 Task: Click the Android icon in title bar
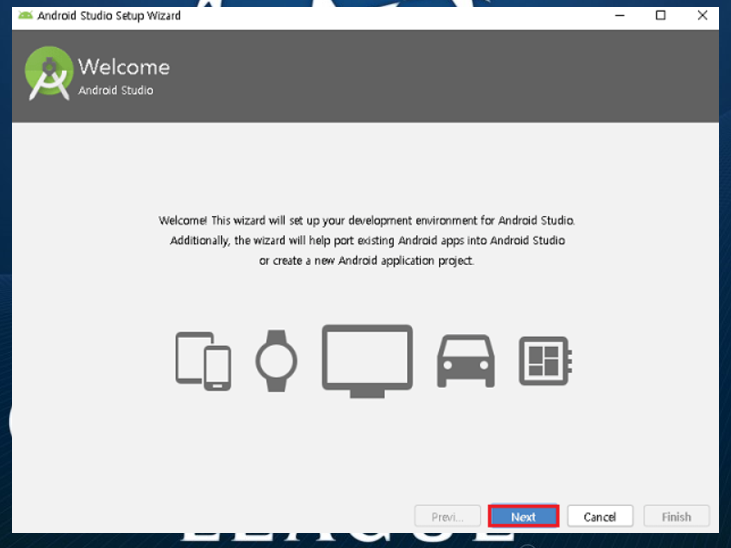pyautogui.click(x=25, y=15)
